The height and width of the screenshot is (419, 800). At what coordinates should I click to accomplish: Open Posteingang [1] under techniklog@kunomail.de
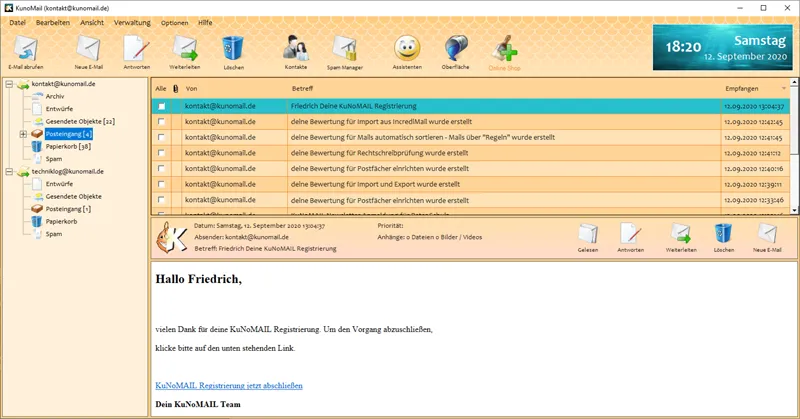[68, 209]
